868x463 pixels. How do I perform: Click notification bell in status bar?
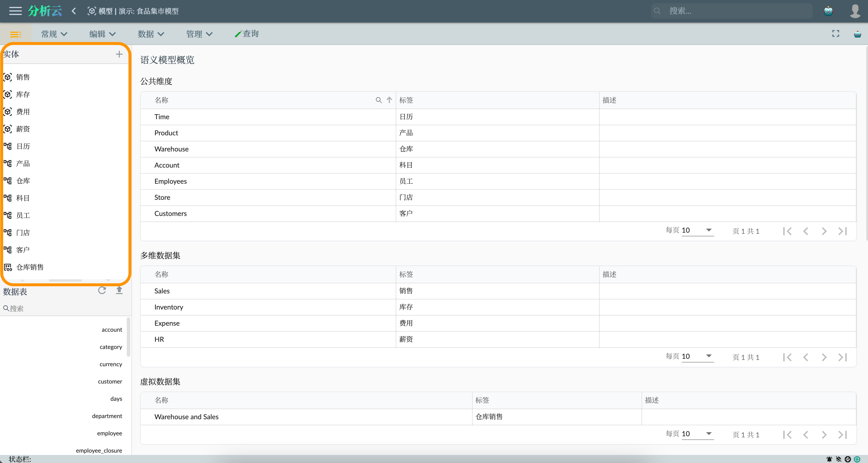click(x=829, y=459)
